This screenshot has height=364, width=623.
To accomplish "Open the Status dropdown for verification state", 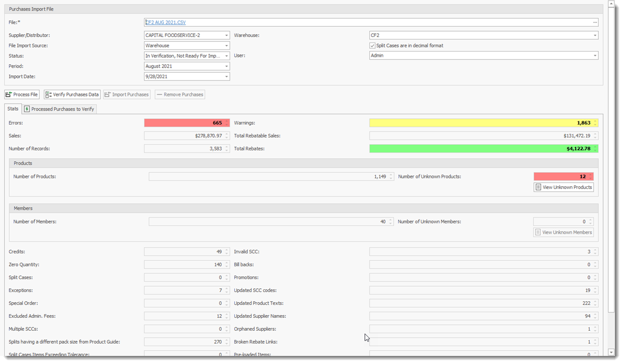I will pos(226,55).
